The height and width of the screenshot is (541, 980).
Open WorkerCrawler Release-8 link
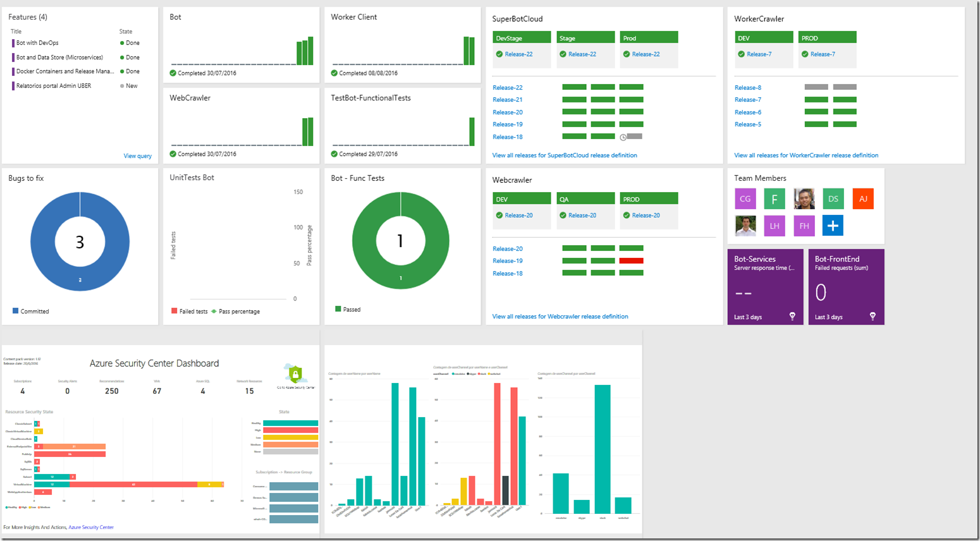pyautogui.click(x=748, y=88)
